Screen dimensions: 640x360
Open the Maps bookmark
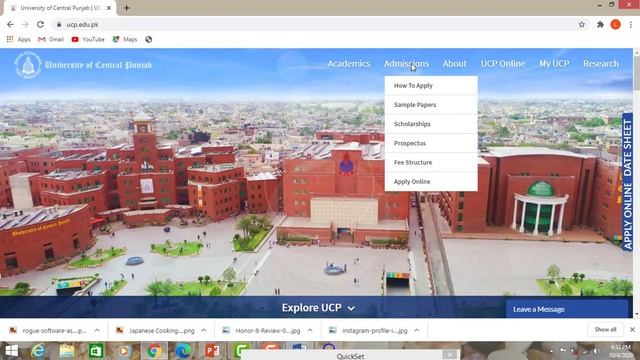[x=125, y=39]
